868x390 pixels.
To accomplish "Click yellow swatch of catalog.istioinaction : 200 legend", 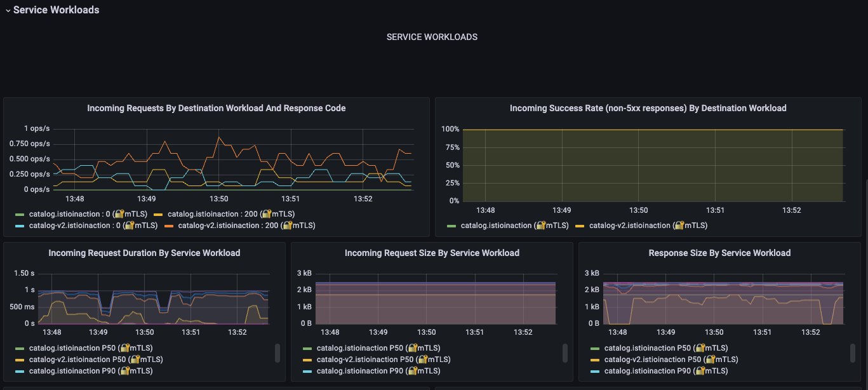I will pyautogui.click(x=158, y=215).
